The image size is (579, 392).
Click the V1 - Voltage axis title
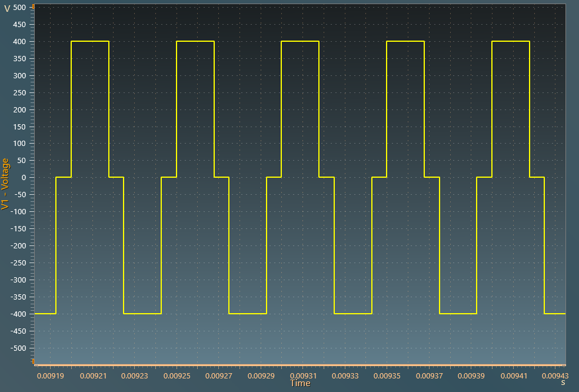coord(5,184)
